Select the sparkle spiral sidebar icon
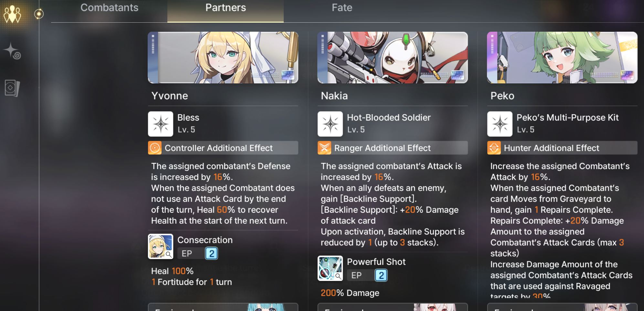Image resolution: width=644 pixels, height=311 pixels. 12,51
